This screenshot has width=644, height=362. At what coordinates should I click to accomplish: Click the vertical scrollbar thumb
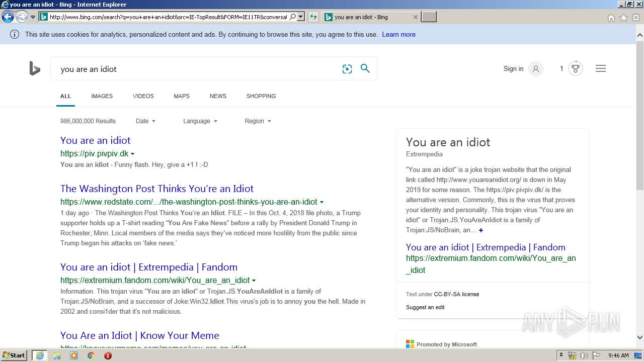click(640, 116)
